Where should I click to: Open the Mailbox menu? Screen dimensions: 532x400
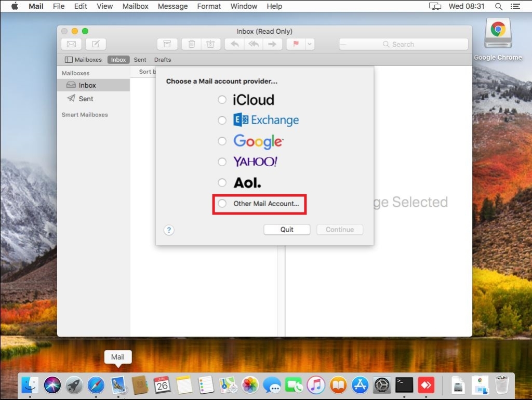point(136,6)
